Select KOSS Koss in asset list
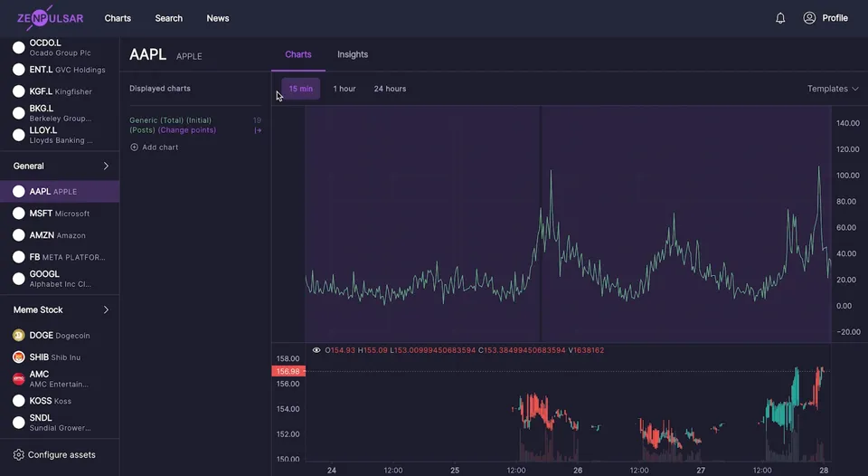The width and height of the screenshot is (868, 476). coord(60,401)
